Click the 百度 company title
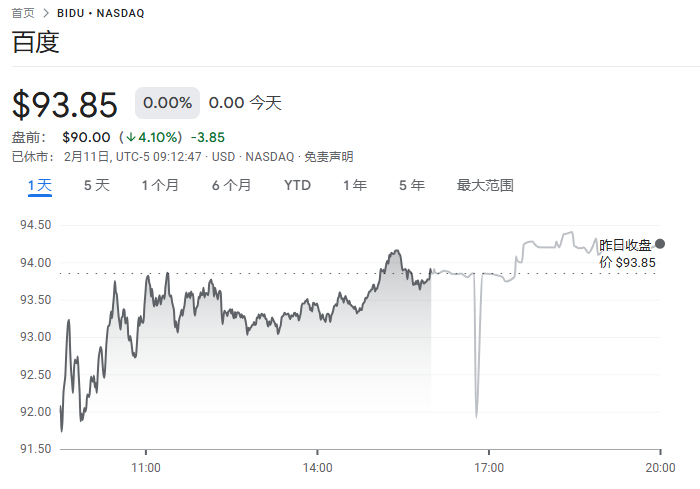Image resolution: width=700 pixels, height=489 pixels. [x=36, y=43]
